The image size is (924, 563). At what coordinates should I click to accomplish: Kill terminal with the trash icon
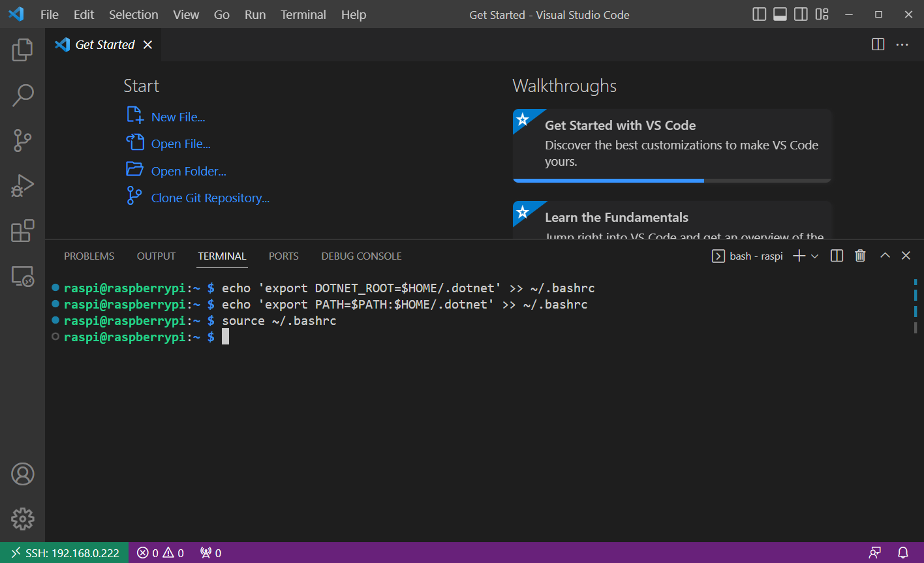860,256
